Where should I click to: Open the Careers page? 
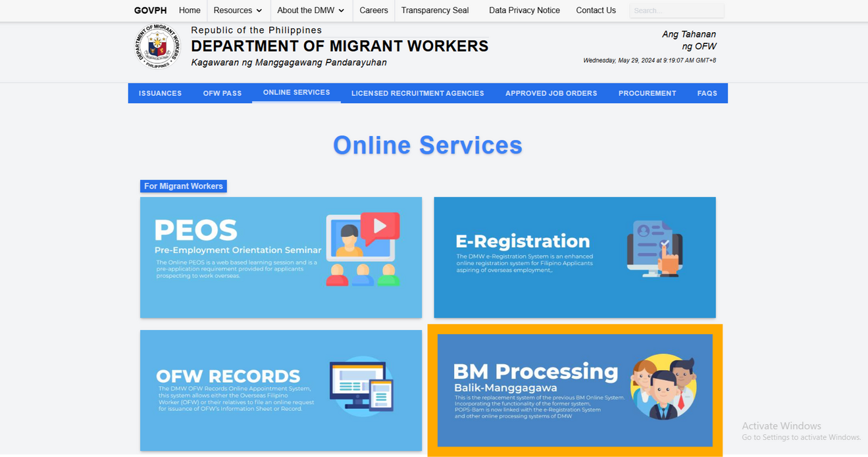(x=374, y=11)
